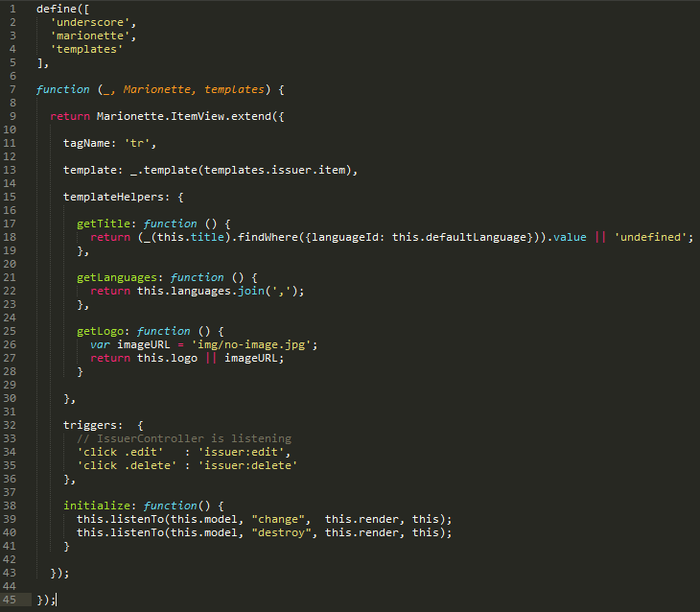The height and width of the screenshot is (612, 700).
Task: Click the closing ], on line 5
Action: (43, 63)
